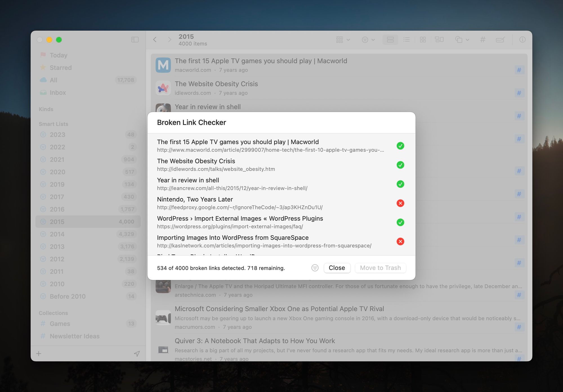Viewport: 563px width, 392px height.
Task: Click the tag hashtag toolbar icon
Action: pos(482,40)
